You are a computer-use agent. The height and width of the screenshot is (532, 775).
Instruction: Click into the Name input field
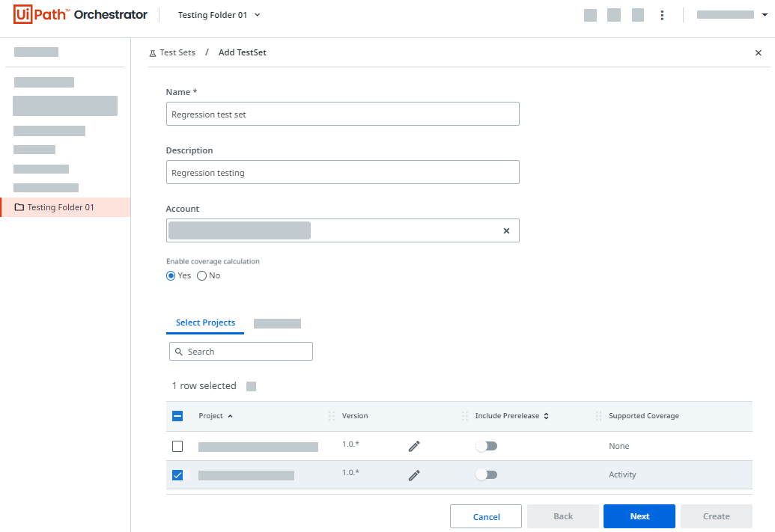point(342,114)
